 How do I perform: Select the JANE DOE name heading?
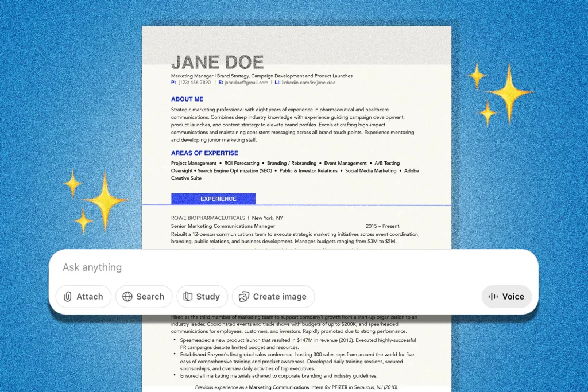tap(218, 61)
